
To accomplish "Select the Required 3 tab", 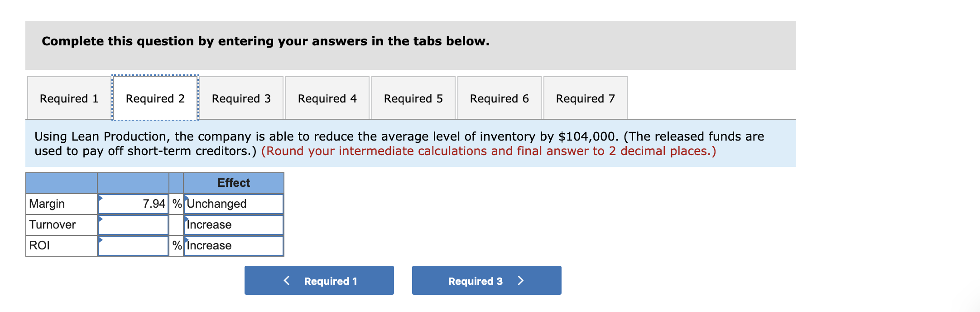I will 241,98.
